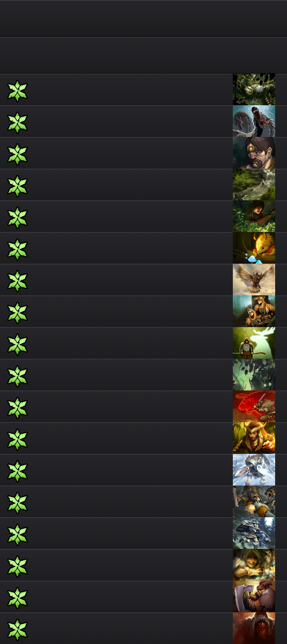This screenshot has width=287, height=644.
Task: Click the red-hooded archer with white stag thumbnail
Action: pos(254,343)
